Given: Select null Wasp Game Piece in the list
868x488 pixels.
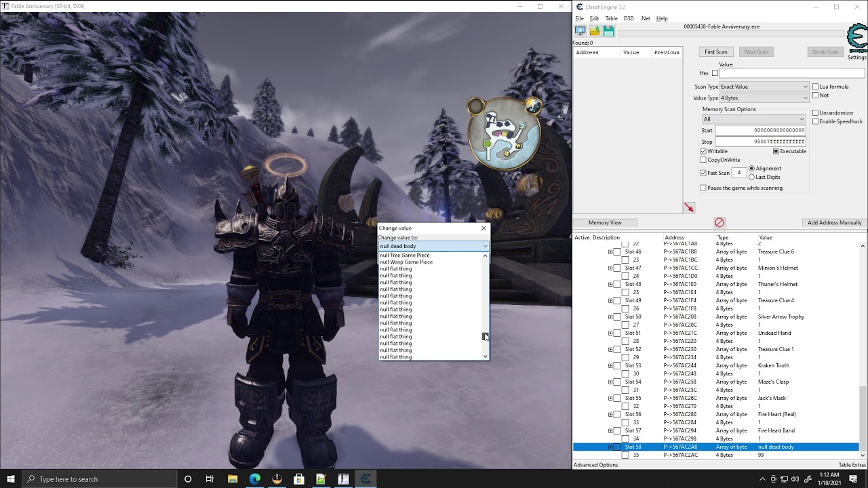Looking at the screenshot, I should click(x=406, y=262).
